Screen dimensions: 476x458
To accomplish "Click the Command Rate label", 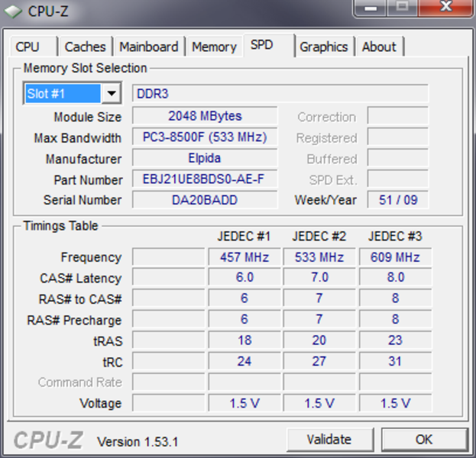I will (80, 382).
